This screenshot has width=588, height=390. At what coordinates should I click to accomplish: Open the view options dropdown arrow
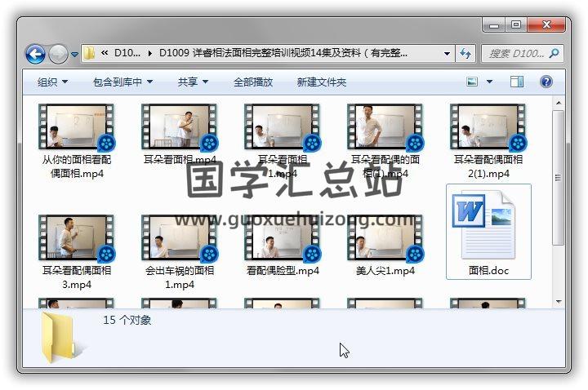coord(489,82)
